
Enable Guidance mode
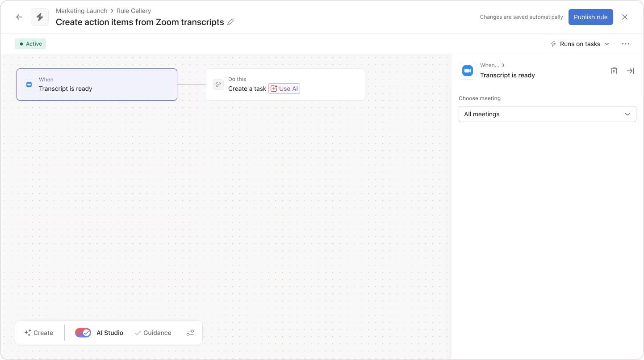pos(153,333)
